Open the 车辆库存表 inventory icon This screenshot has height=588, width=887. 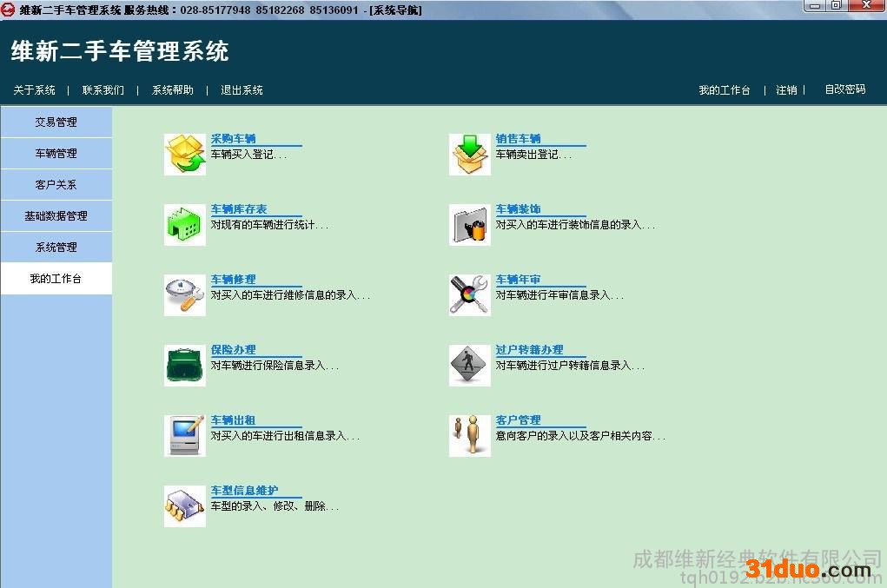[x=185, y=225]
